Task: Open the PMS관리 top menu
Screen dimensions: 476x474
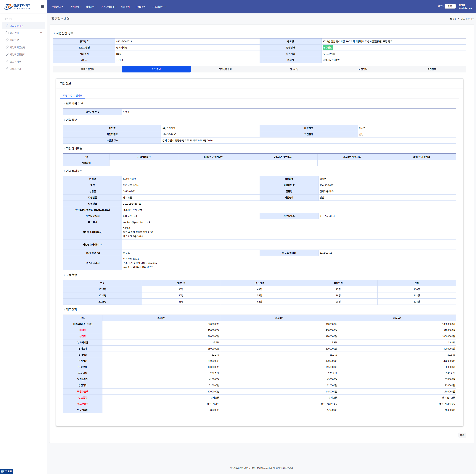Action: pos(141,7)
